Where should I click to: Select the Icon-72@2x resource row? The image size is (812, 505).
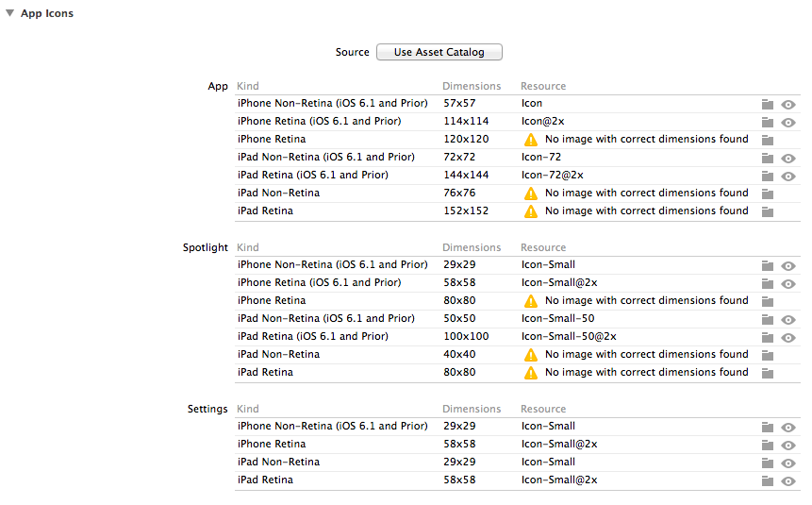pos(553,176)
